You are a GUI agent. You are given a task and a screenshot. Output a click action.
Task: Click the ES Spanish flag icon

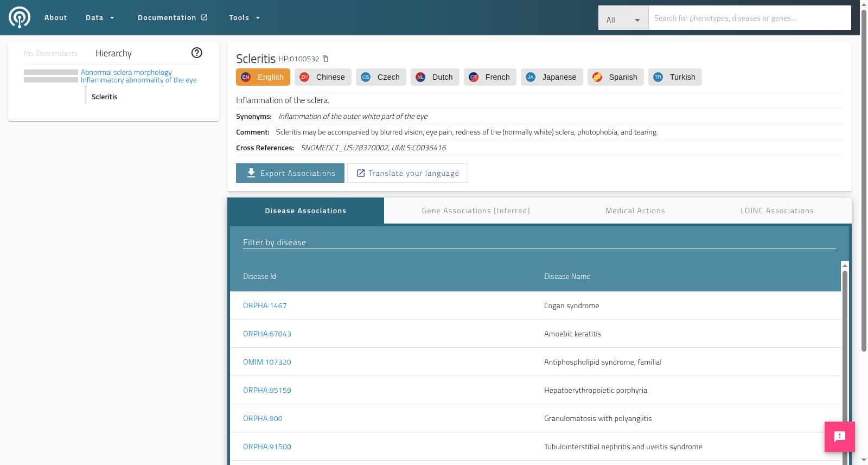(x=597, y=77)
